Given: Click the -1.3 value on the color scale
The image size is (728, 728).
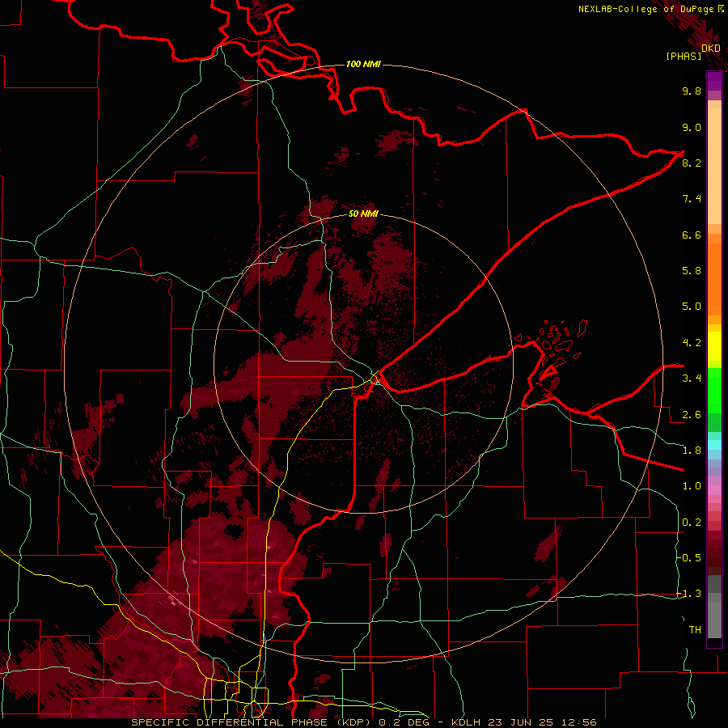Looking at the screenshot, I should coord(689,594).
